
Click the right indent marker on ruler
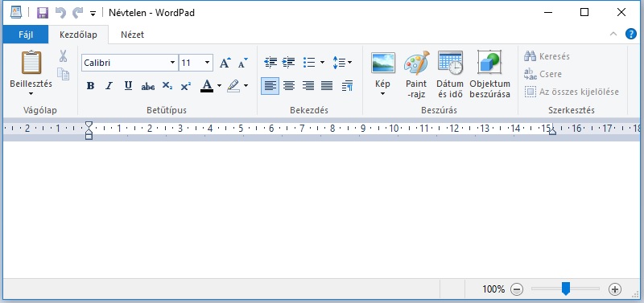point(552,131)
